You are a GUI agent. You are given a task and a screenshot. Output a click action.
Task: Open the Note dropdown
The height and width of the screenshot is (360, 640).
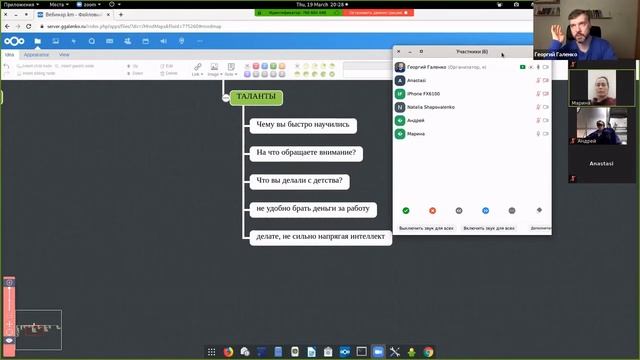coord(231,69)
